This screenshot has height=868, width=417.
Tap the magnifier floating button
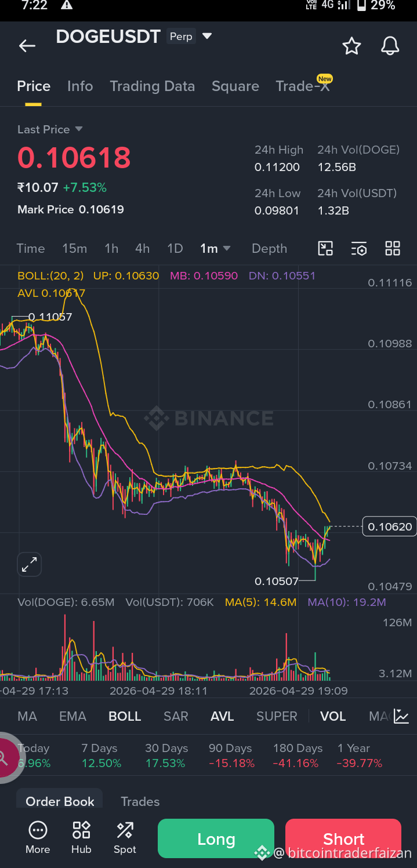pyautogui.click(x=5, y=757)
